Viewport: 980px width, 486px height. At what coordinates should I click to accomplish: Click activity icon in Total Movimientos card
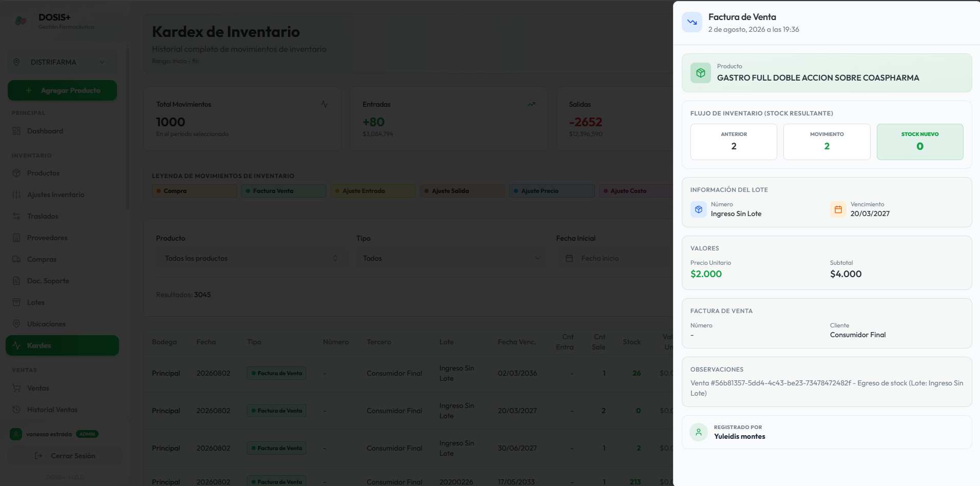click(324, 104)
